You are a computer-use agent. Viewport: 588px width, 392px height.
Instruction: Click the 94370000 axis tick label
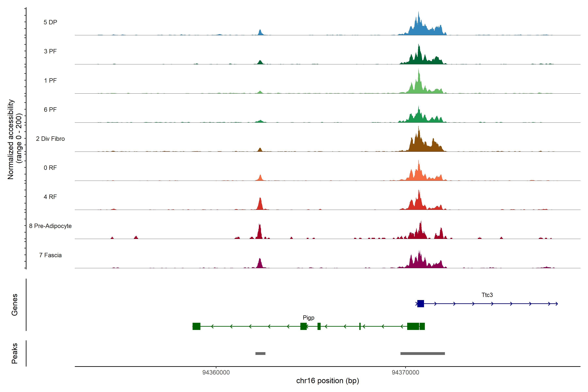[405, 373]
